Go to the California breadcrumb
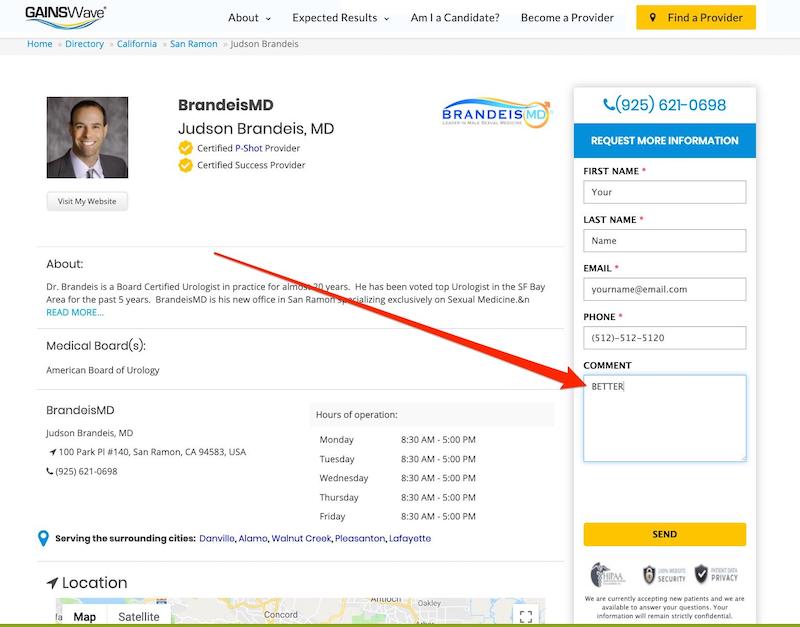Screen dimensions: 800x627 (x=137, y=44)
